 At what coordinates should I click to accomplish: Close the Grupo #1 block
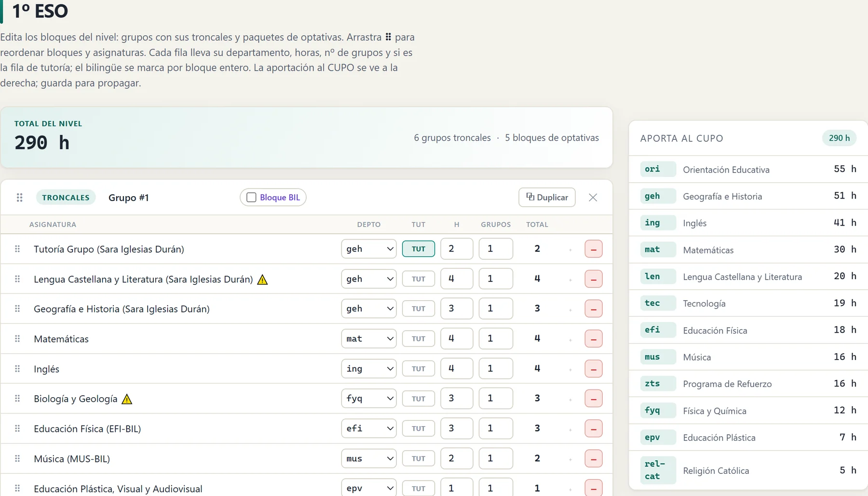point(593,198)
